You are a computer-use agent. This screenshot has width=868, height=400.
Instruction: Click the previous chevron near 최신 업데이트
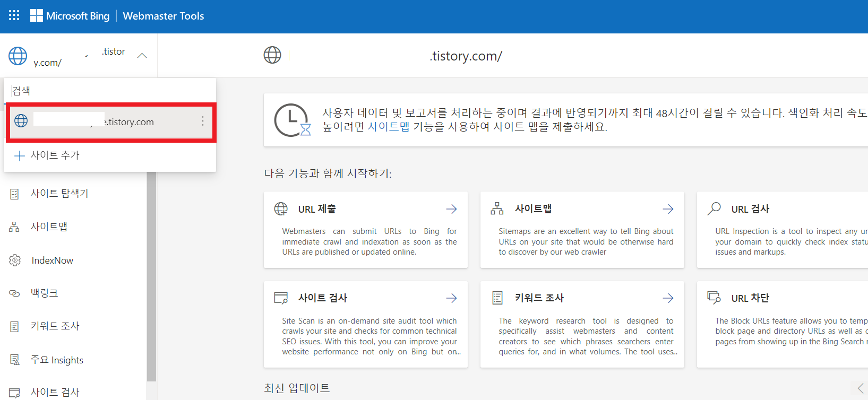pyautogui.click(x=861, y=388)
